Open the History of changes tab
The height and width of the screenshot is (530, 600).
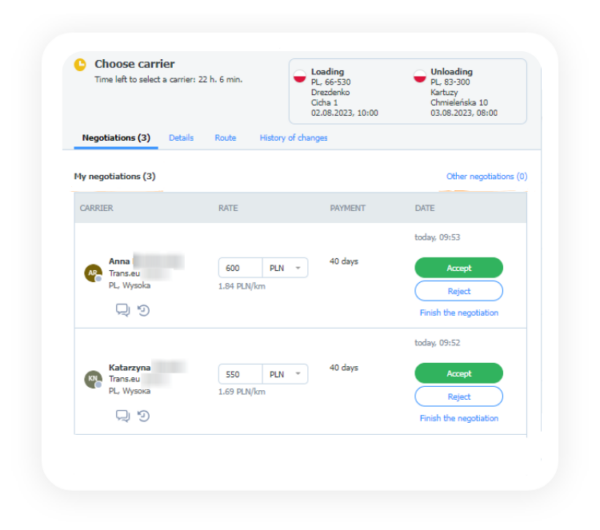coord(293,138)
